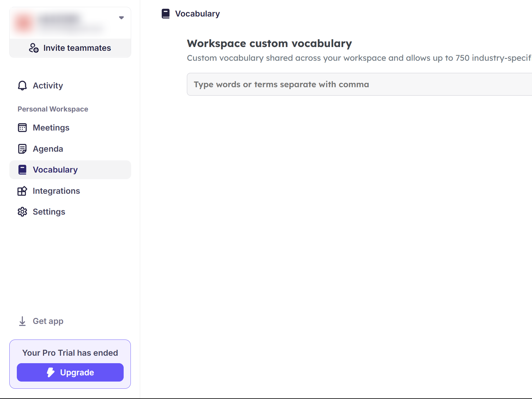532x399 pixels.
Task: Click the purple Upgrade button
Action: [x=70, y=372]
